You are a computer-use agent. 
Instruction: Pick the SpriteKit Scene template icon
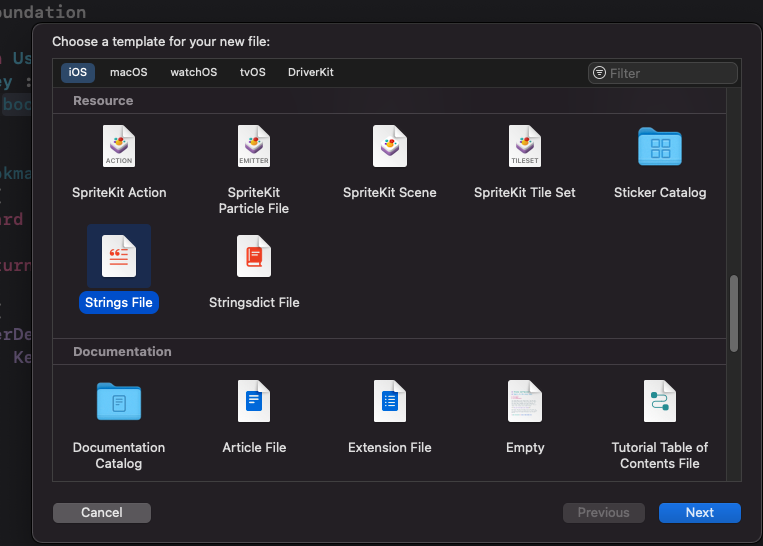click(390, 146)
